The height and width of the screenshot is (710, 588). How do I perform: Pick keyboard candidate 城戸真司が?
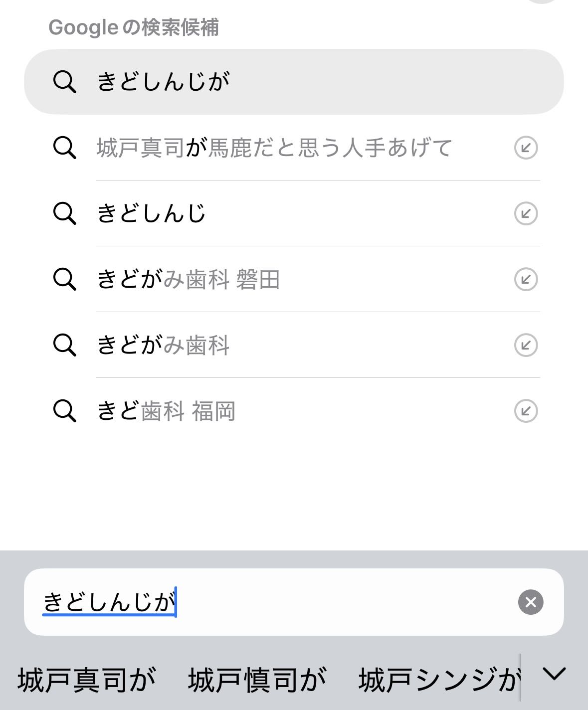pyautogui.click(x=87, y=680)
